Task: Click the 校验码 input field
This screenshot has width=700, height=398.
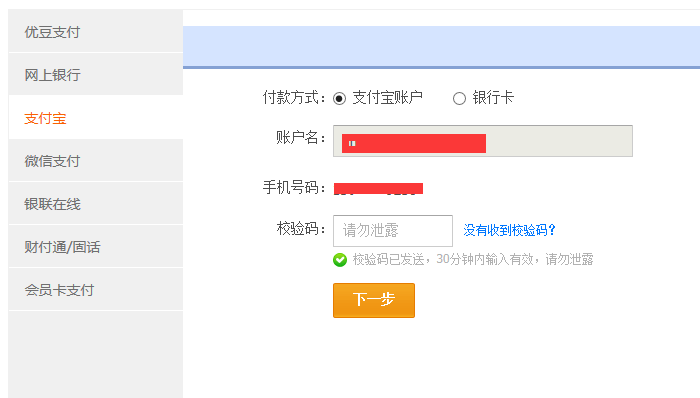Action: 393,231
